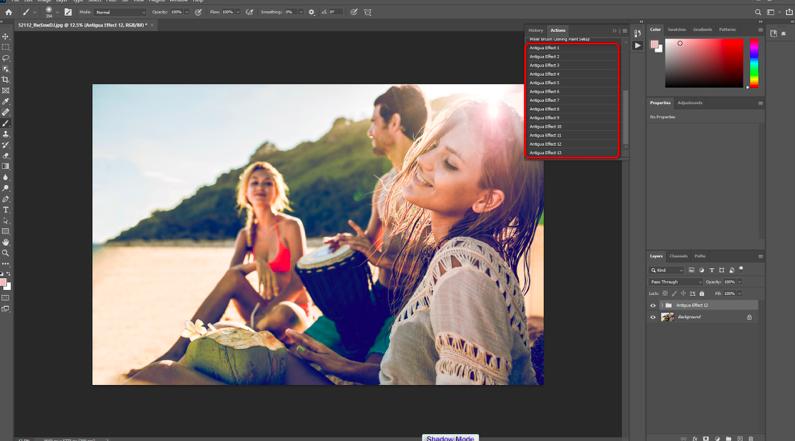
Task: Select the Rectangular Marquee tool
Action: (6, 47)
